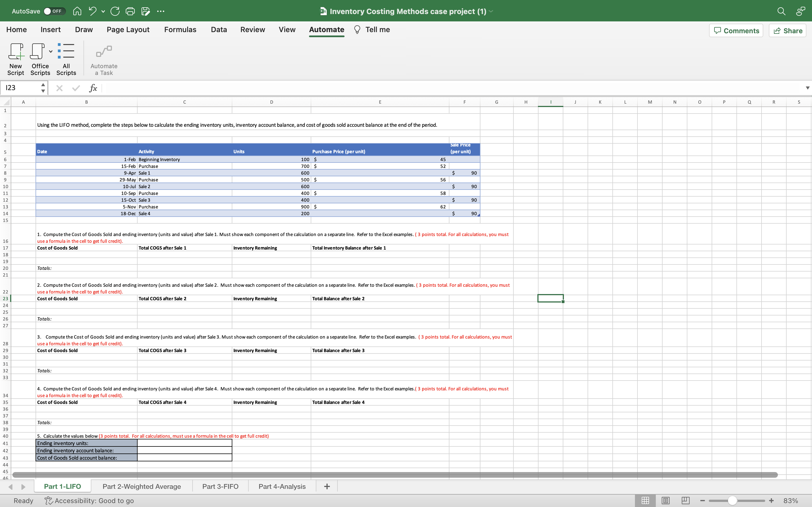
Task: Select Normal view button in status bar
Action: 645,501
